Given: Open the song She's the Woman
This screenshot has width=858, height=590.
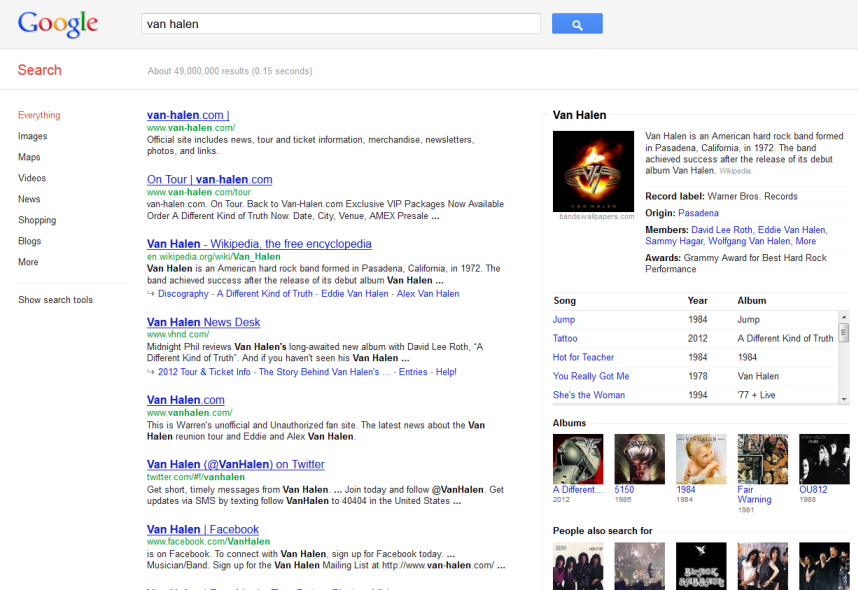Looking at the screenshot, I should tap(589, 395).
